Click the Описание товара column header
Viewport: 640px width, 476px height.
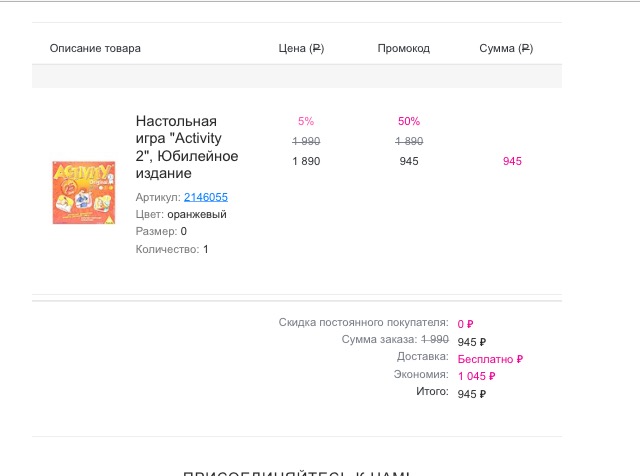(x=95, y=48)
